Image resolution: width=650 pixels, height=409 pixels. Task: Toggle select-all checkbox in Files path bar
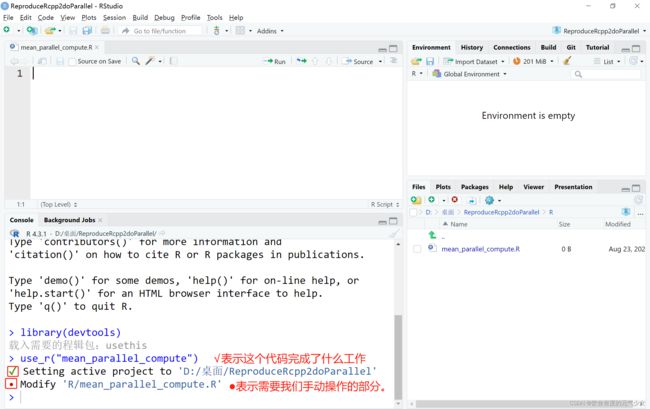(x=413, y=212)
